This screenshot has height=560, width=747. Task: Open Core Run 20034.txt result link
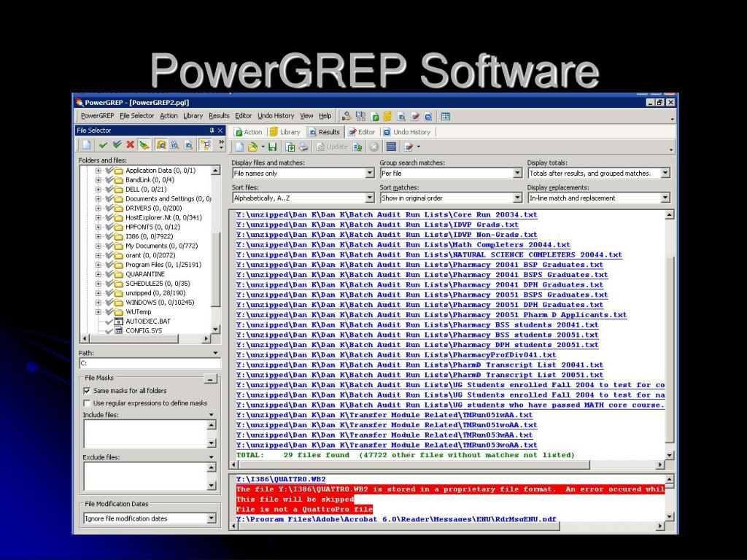pos(387,215)
